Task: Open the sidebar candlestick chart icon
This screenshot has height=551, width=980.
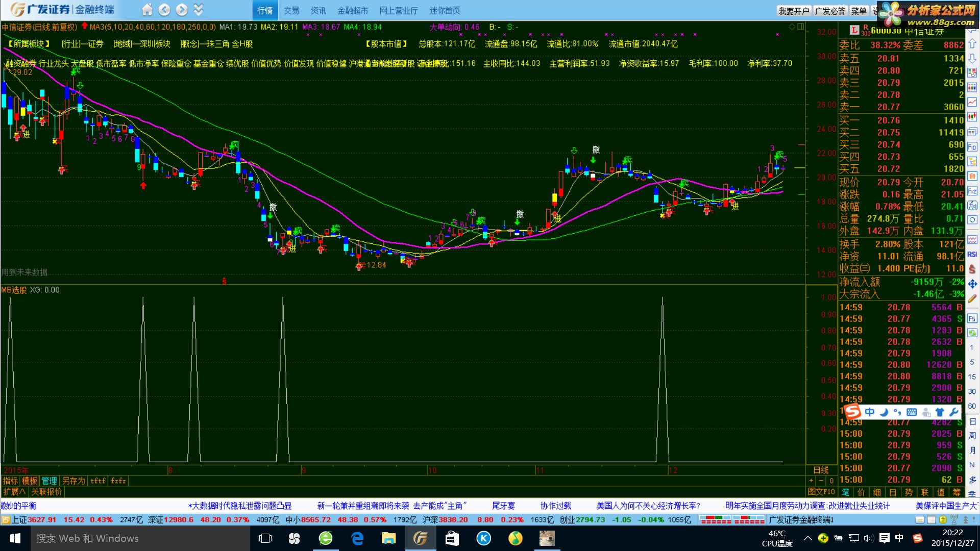Action: coord(972,117)
